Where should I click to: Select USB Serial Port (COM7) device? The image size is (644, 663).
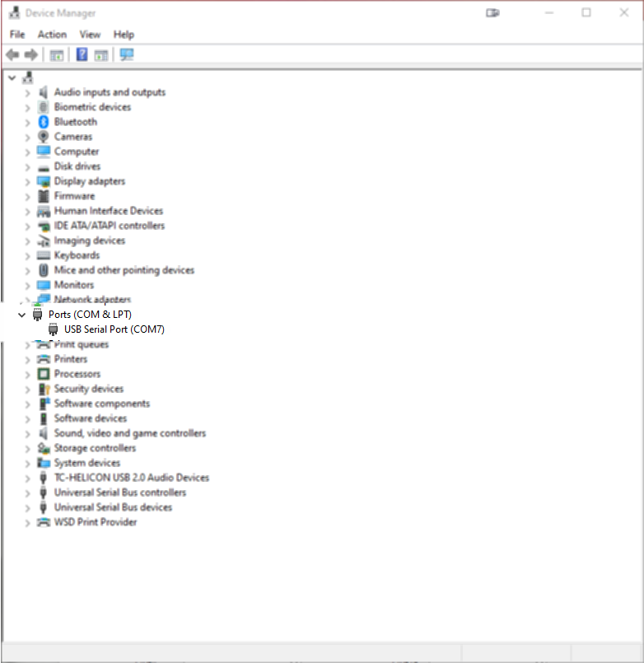(x=114, y=329)
